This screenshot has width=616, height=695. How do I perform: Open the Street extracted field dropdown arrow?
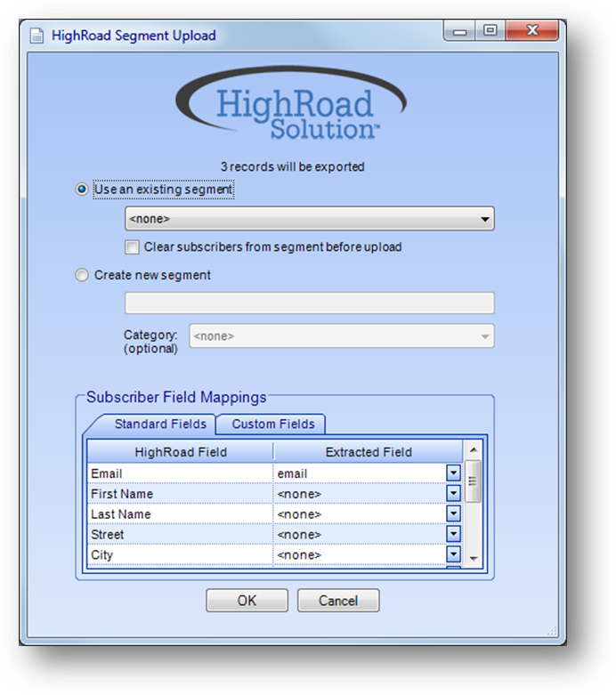tap(453, 534)
